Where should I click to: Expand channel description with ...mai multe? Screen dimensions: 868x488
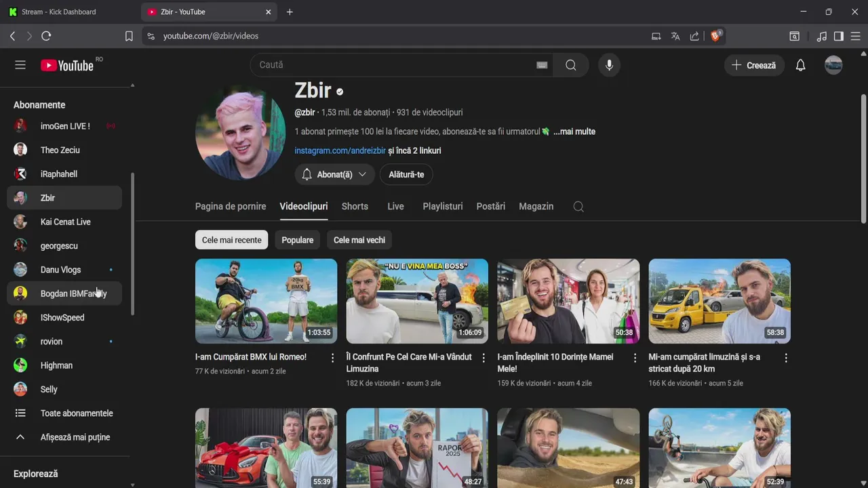pos(574,131)
